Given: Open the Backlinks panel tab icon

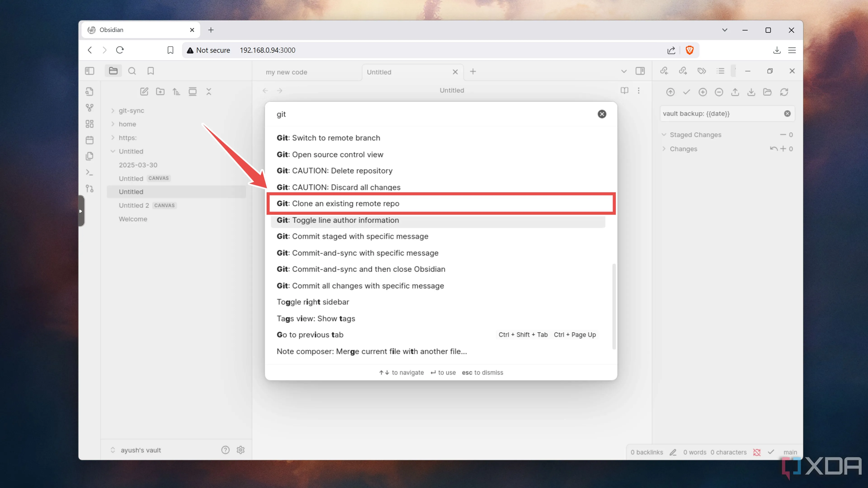Looking at the screenshot, I should (x=664, y=71).
